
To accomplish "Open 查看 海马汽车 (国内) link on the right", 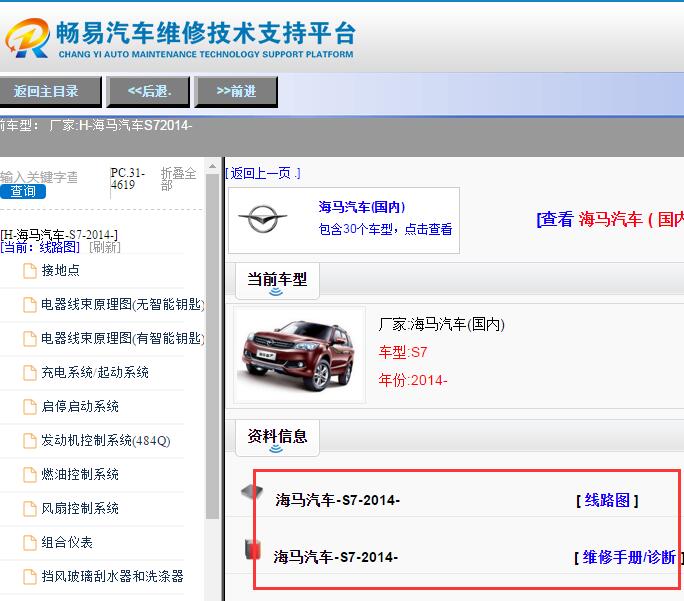I will [x=610, y=219].
